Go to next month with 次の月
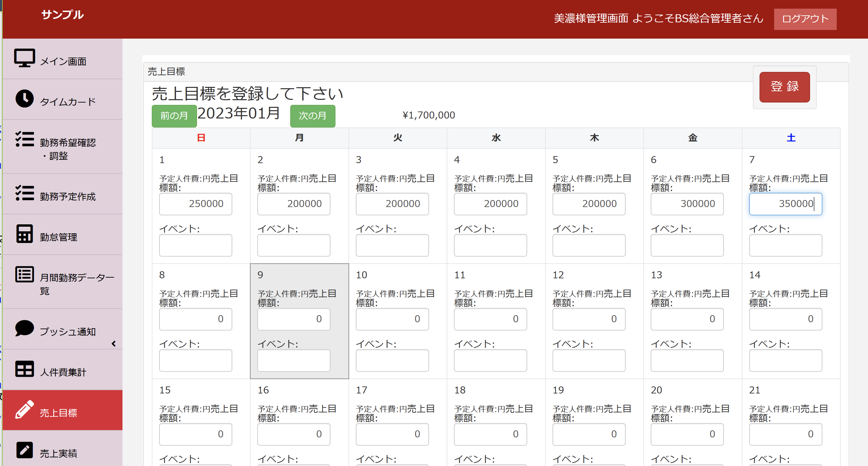 [x=313, y=116]
